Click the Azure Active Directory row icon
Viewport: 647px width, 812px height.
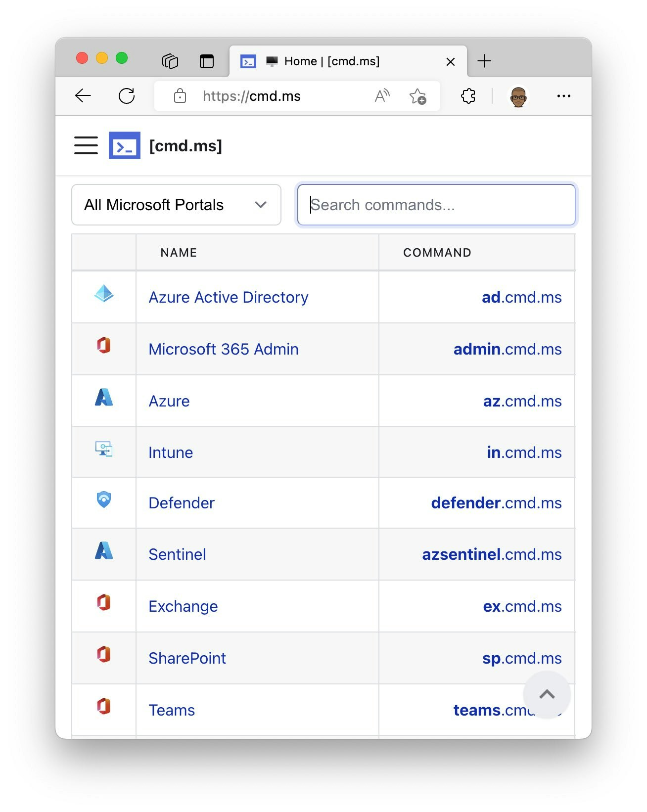[x=104, y=293]
